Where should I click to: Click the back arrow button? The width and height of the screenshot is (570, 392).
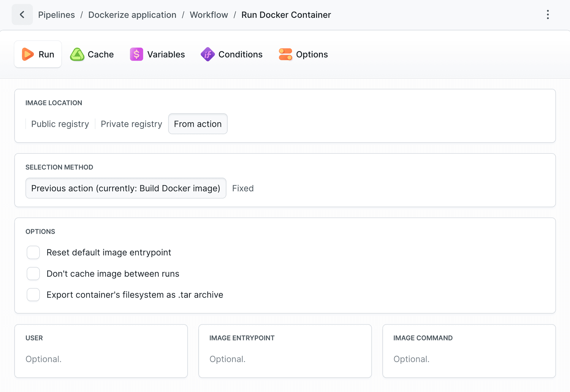click(22, 15)
